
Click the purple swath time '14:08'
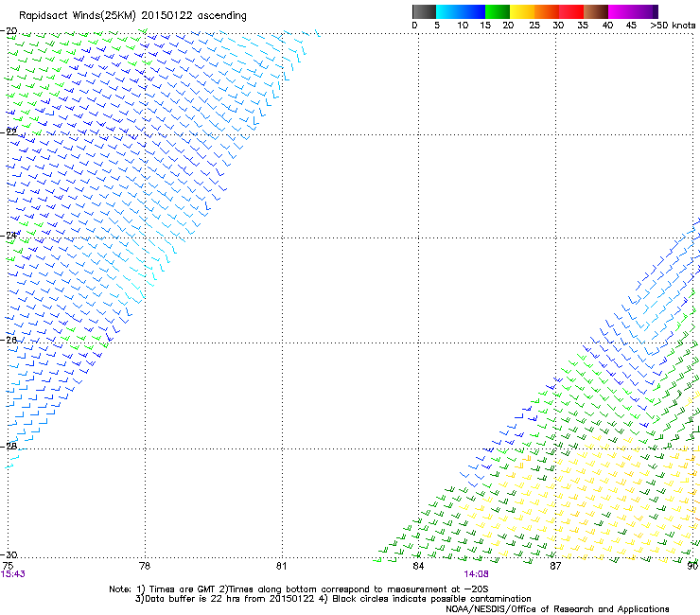click(x=476, y=574)
